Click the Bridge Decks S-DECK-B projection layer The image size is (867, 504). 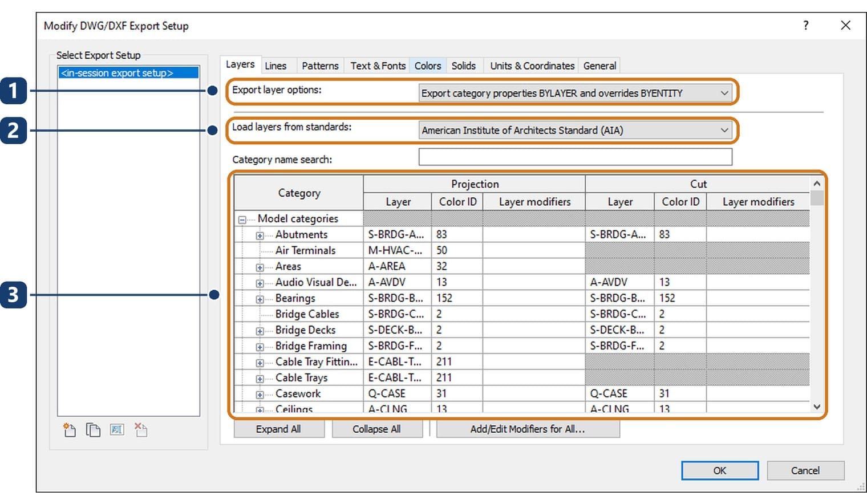[x=398, y=330]
